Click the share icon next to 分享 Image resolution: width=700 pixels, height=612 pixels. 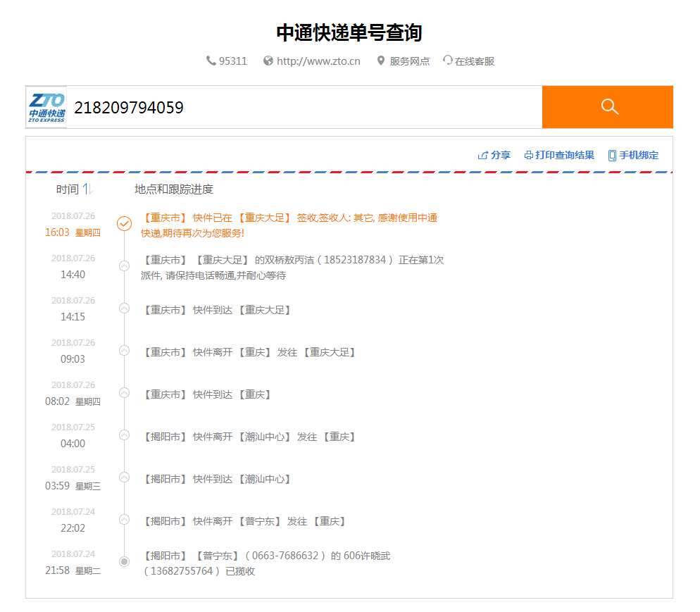[482, 156]
